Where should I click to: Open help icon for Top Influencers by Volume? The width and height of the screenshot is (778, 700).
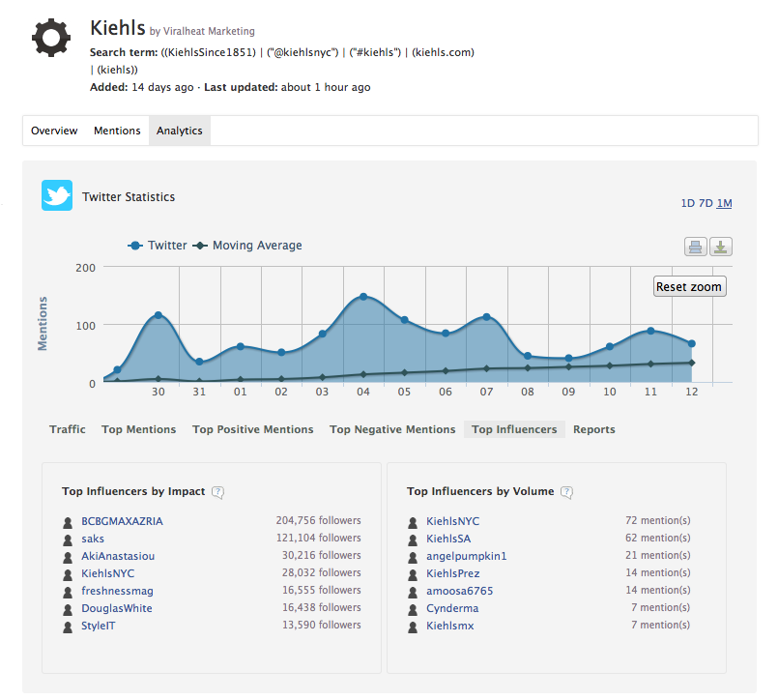(567, 492)
